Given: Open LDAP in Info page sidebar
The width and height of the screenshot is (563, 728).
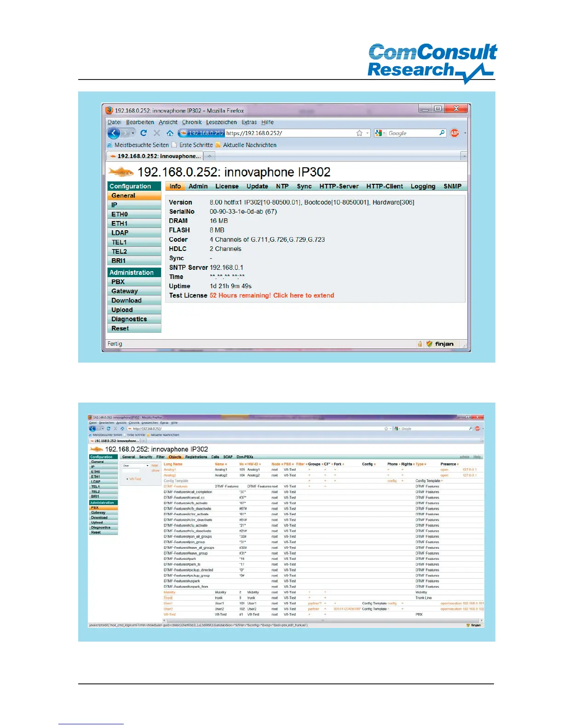Looking at the screenshot, I should point(134,233).
